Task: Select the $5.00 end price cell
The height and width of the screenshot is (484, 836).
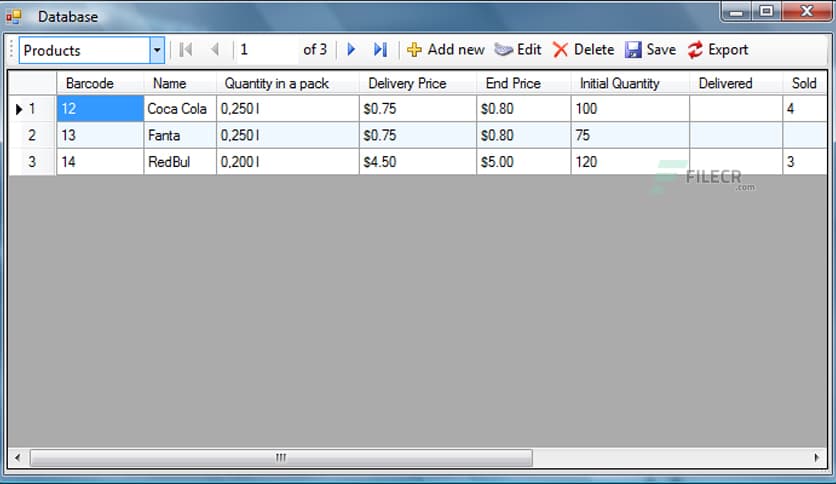Action: click(x=524, y=162)
